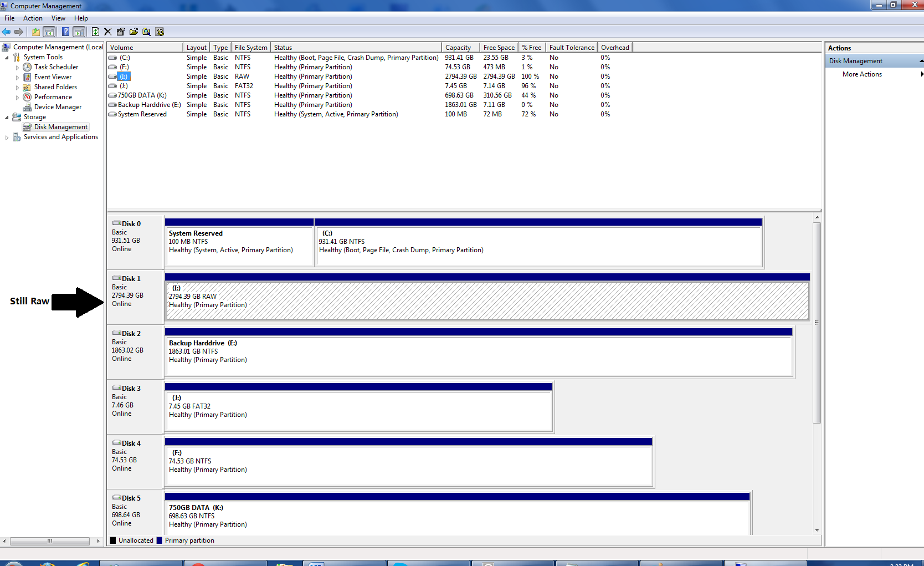Select the System Reserved volume row

click(x=370, y=114)
